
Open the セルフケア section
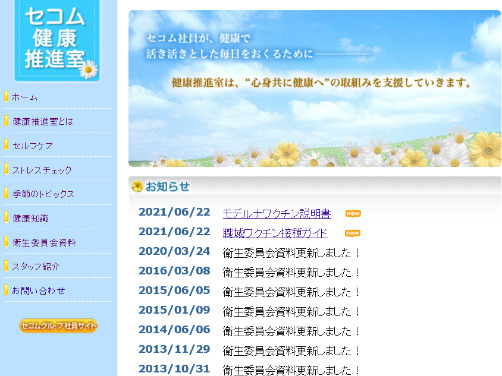(32, 145)
